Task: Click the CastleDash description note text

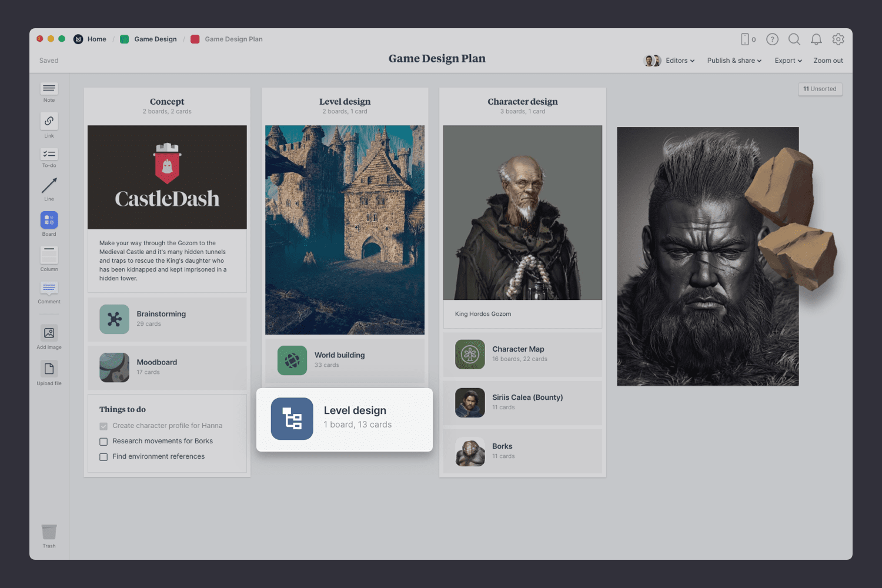Action: click(163, 260)
